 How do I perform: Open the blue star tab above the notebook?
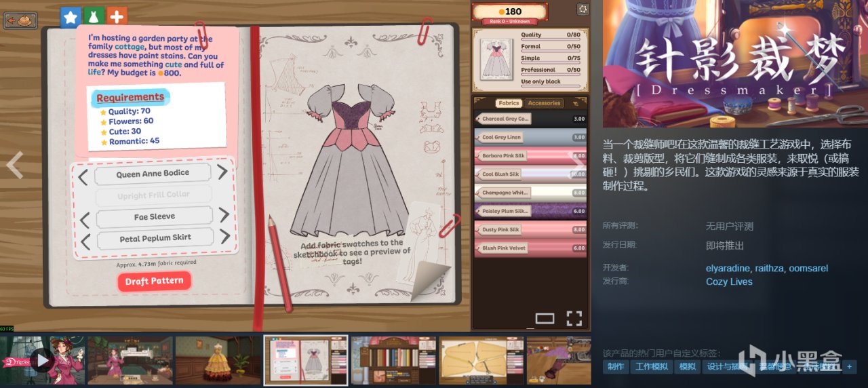coord(71,16)
